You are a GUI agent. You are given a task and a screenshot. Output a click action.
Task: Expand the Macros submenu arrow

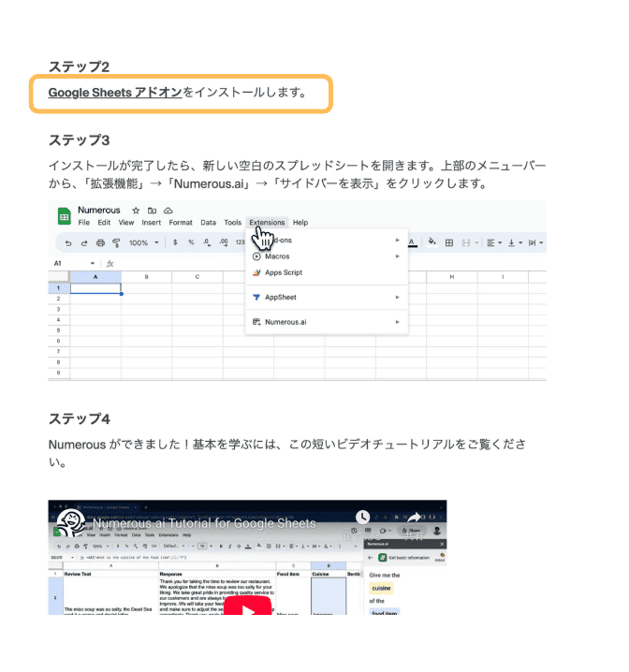(397, 256)
